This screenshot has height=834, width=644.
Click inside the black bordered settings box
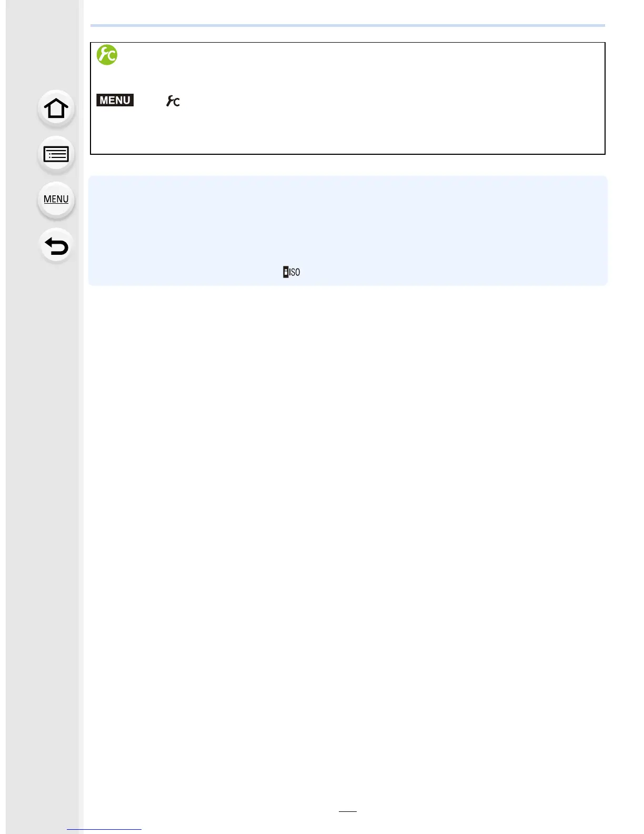click(348, 98)
